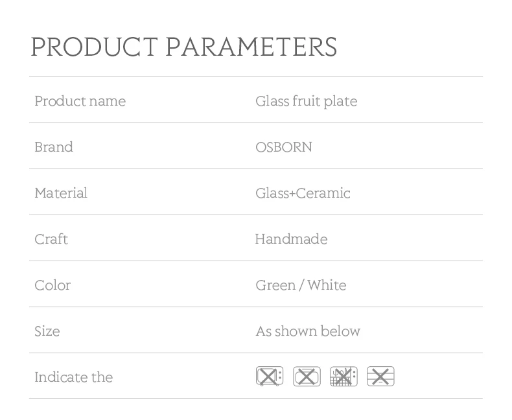
Task: Select the Indicate the label
Action: [74, 377]
